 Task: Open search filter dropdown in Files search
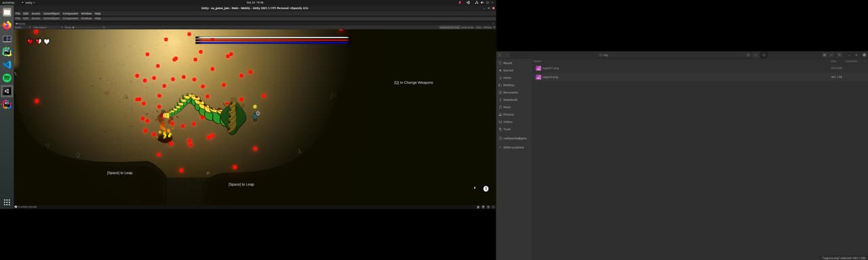click(x=755, y=55)
